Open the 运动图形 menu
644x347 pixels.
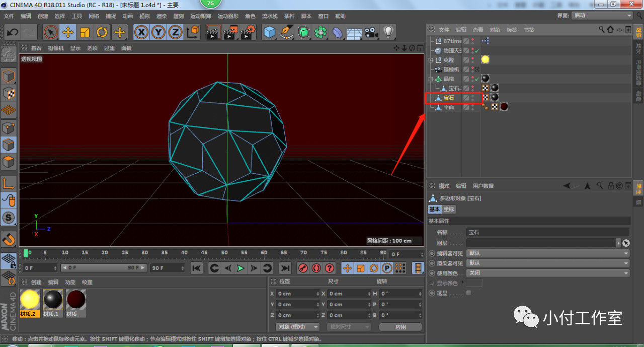pos(228,16)
